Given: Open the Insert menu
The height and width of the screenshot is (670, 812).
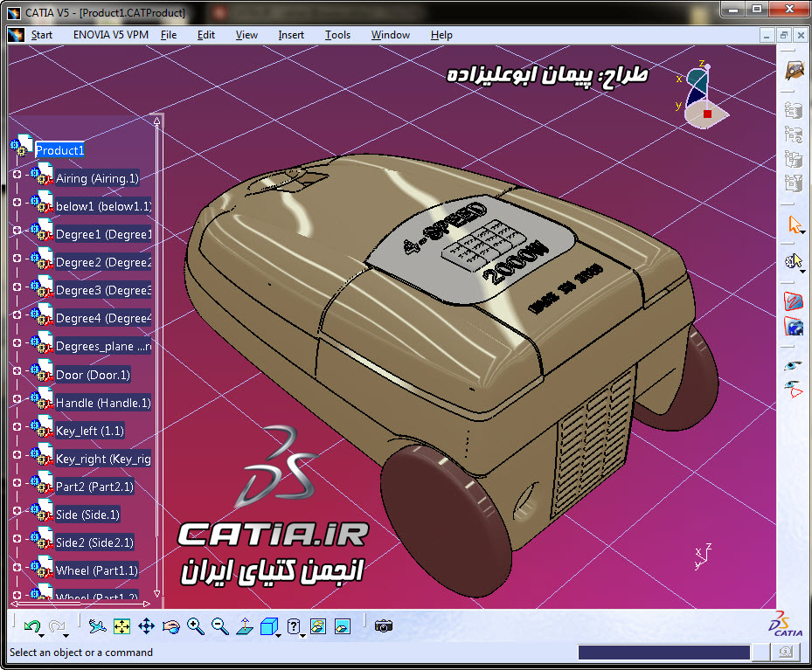Looking at the screenshot, I should tap(291, 35).
